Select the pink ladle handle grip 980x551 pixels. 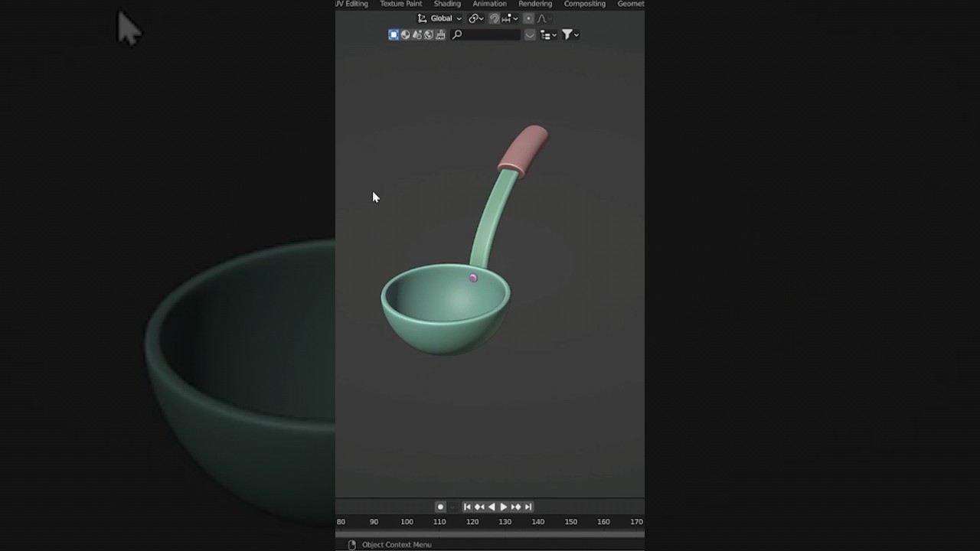[524, 150]
